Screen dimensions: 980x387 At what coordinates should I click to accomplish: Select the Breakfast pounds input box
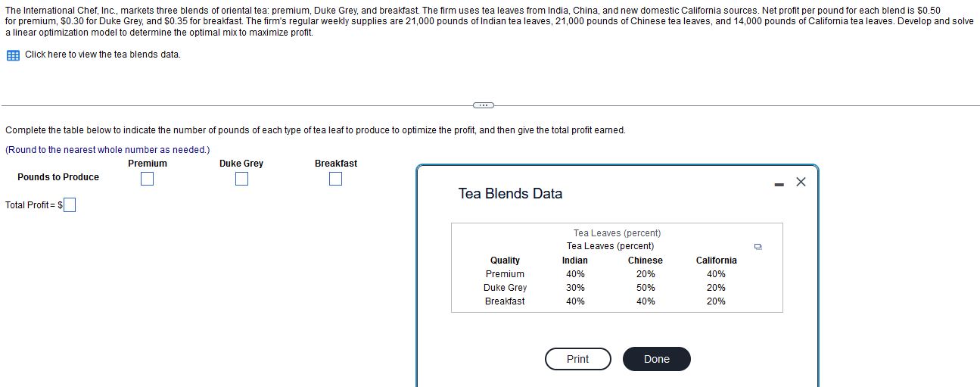(336, 179)
